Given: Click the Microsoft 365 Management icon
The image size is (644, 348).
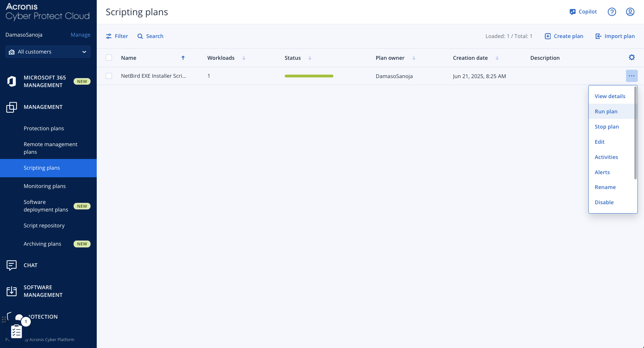Looking at the screenshot, I should tap(12, 81).
